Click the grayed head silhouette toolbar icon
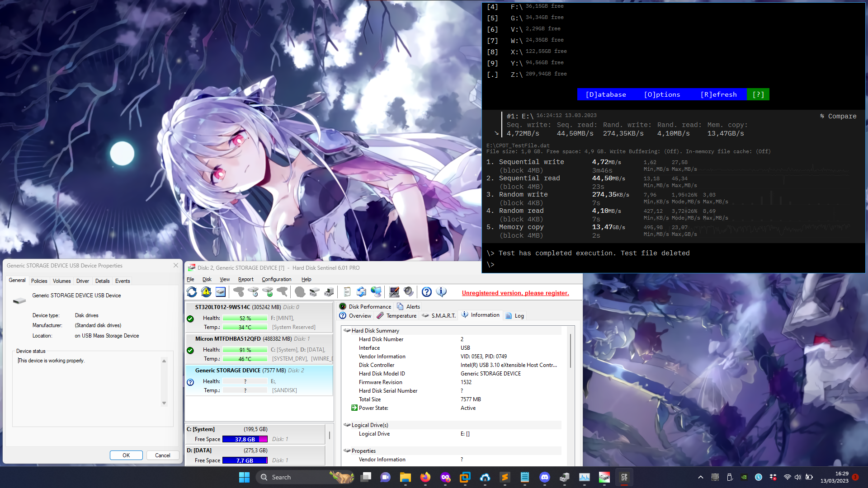Screen dimensions: 868x488 tap(300, 292)
